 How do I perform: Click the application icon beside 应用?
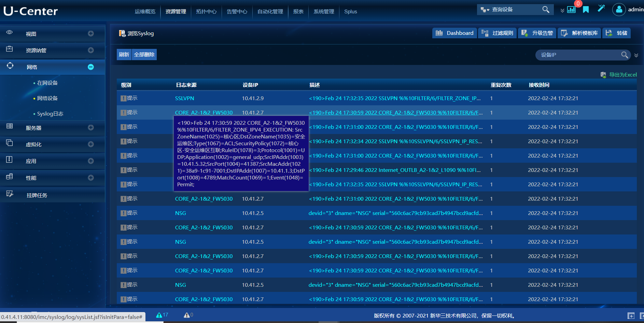10,159
